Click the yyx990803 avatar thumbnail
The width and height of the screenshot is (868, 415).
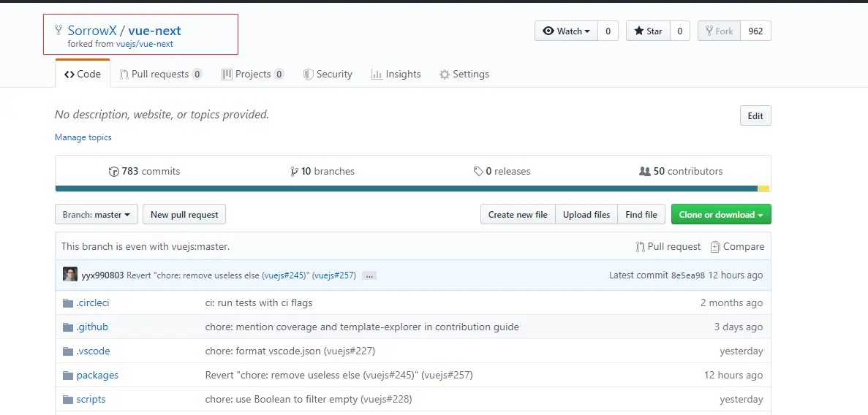[69, 275]
